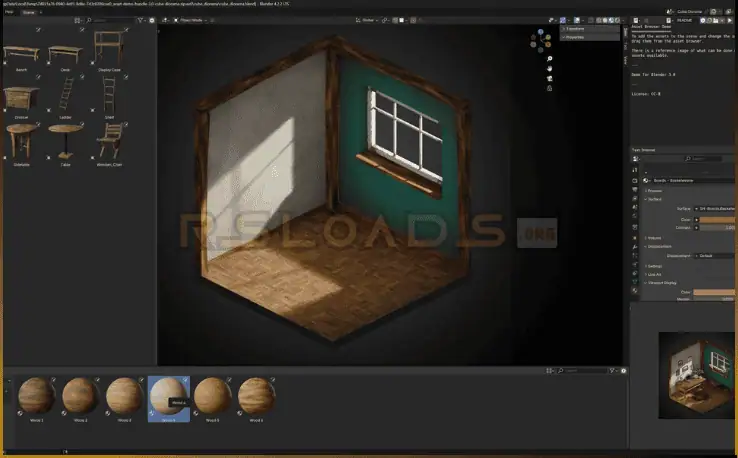Select the Bench asset thumbnail

pyautogui.click(x=21, y=53)
